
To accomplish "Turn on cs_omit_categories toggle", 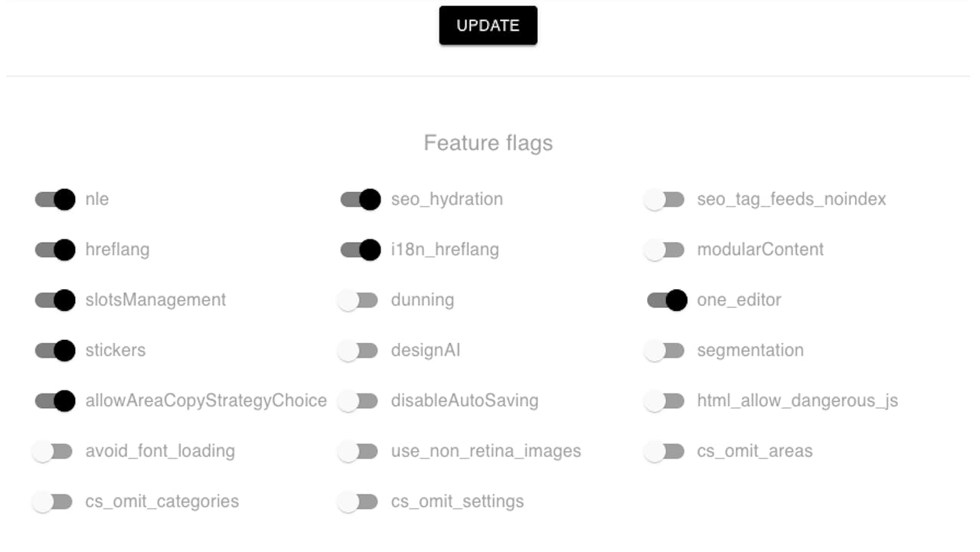I will 52,502.
